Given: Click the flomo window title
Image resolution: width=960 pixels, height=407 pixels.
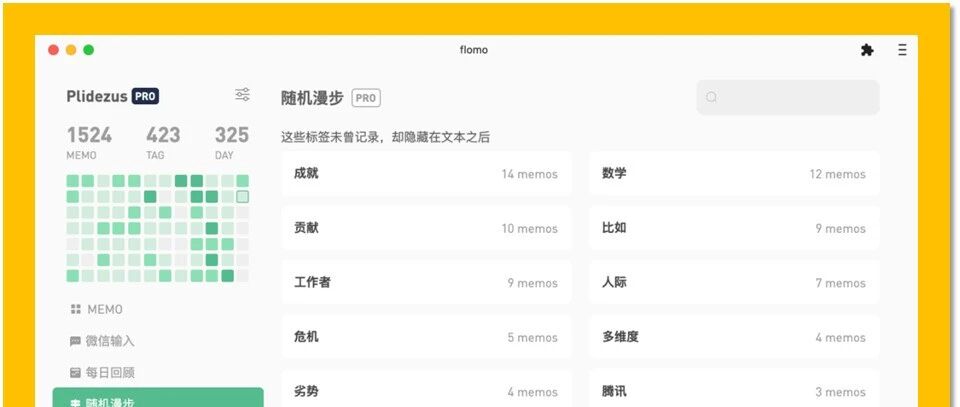Looking at the screenshot, I should pos(474,50).
